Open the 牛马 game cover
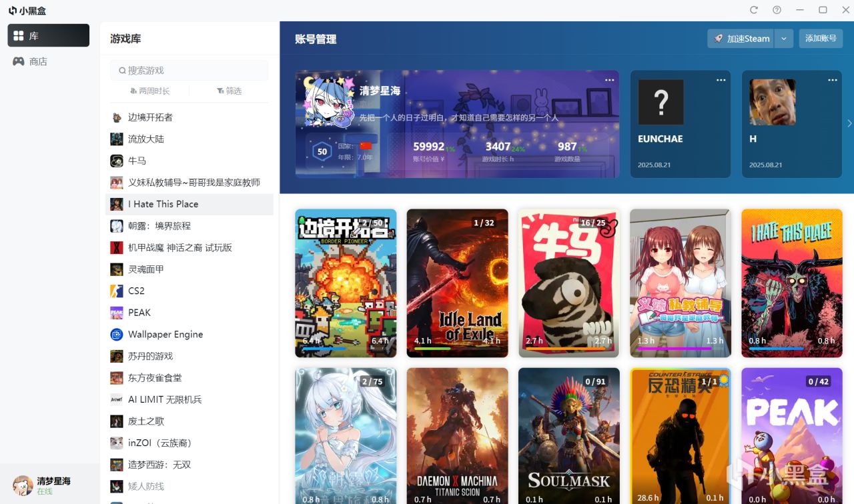 568,283
